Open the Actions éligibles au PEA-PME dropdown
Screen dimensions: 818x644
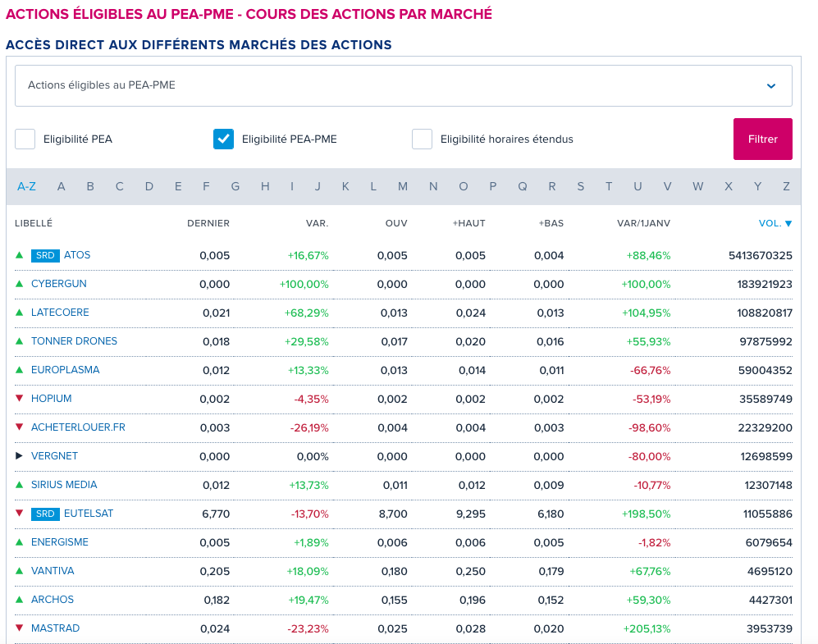[x=404, y=85]
